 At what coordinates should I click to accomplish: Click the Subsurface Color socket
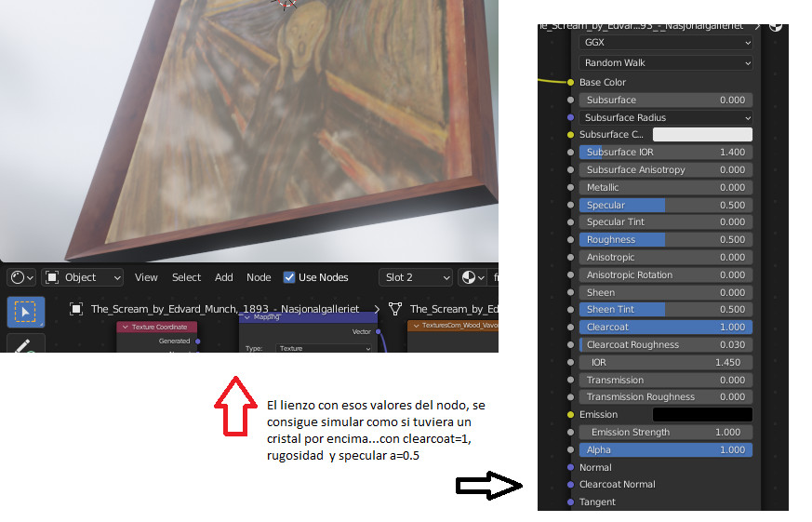(x=570, y=135)
